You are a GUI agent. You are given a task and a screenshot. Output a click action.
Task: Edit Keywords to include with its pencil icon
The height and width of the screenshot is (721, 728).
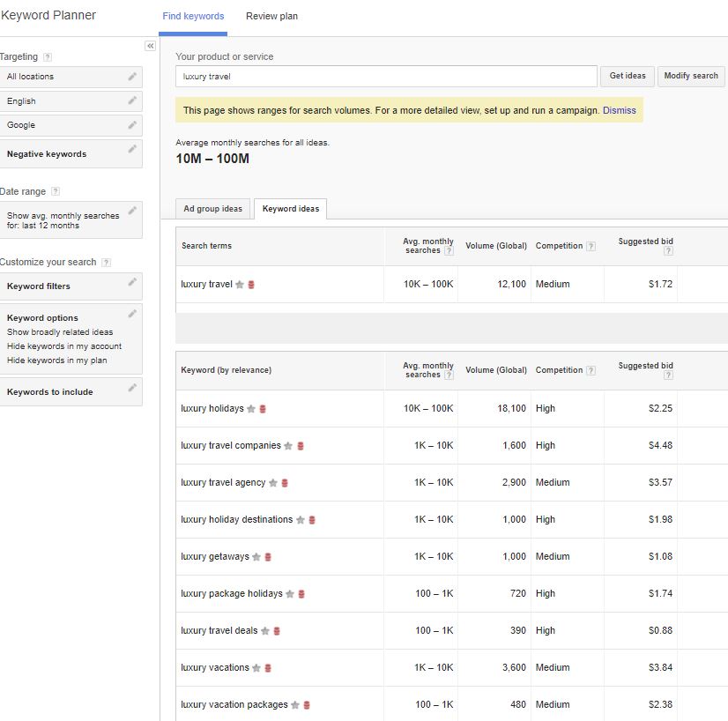[132, 387]
